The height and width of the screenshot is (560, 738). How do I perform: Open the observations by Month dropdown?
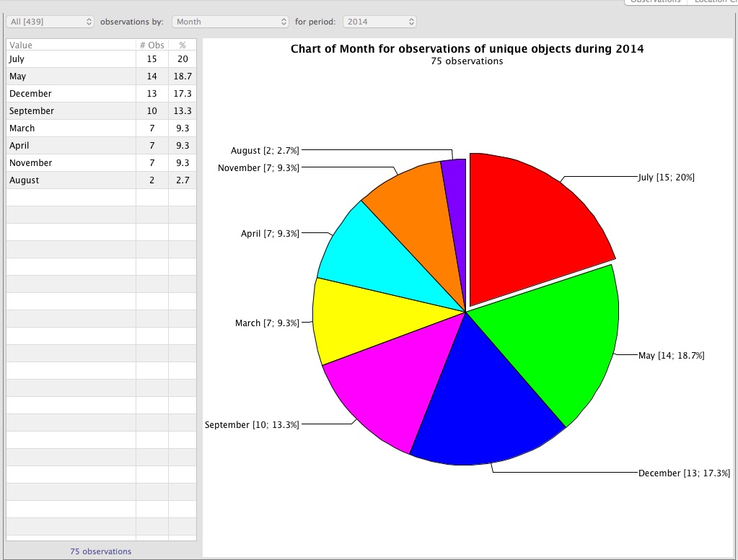[x=229, y=22]
